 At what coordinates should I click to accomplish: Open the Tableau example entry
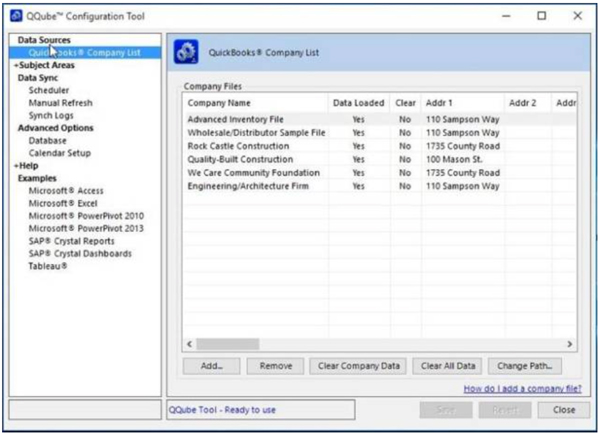[48, 266]
